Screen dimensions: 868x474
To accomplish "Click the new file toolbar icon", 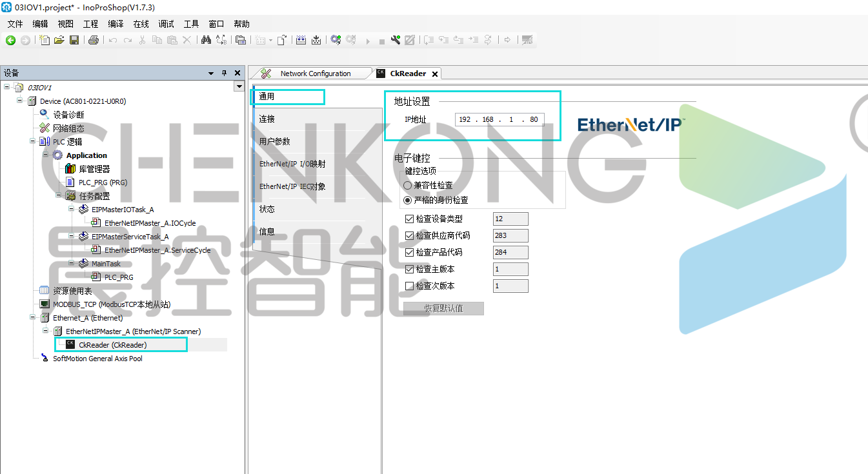I will tap(45, 41).
